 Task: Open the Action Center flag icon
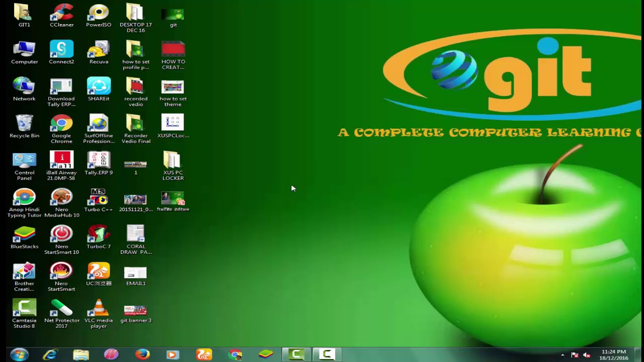[x=575, y=355]
